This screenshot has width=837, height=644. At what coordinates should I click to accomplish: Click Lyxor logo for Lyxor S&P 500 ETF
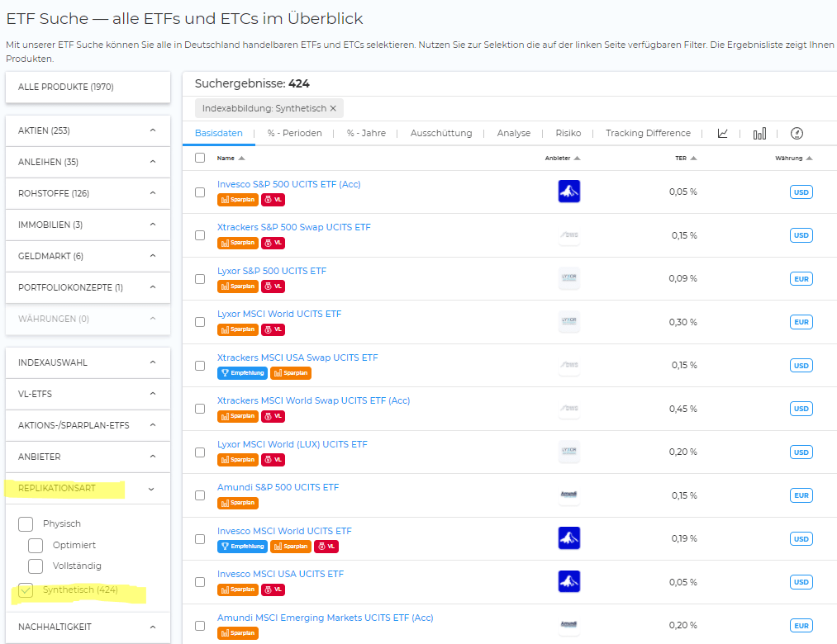pos(569,278)
